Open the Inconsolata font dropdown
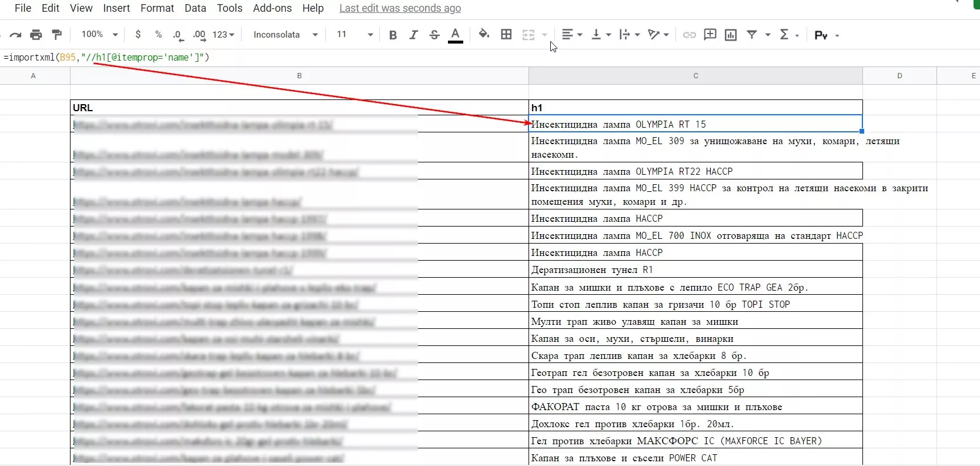Image resolution: width=980 pixels, height=466 pixels. (x=286, y=35)
